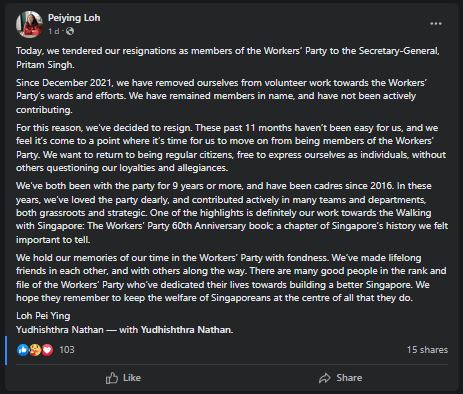Like the resignation post

(x=123, y=378)
